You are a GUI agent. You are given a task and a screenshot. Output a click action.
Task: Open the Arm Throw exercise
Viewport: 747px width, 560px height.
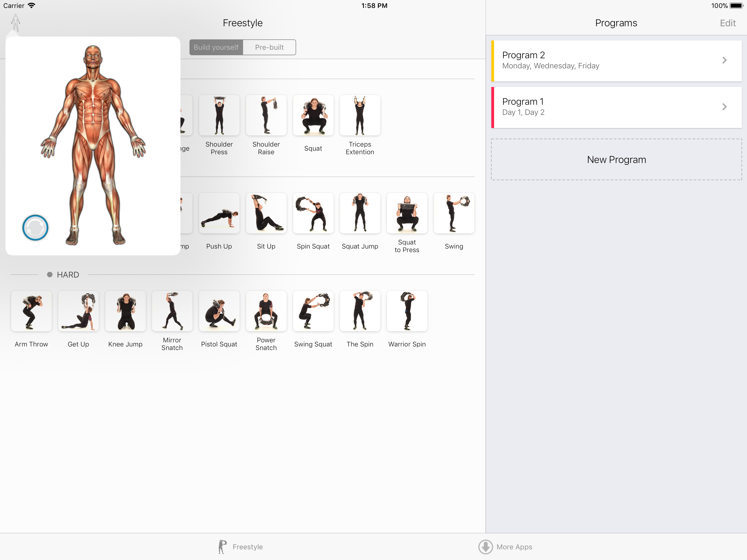click(31, 311)
